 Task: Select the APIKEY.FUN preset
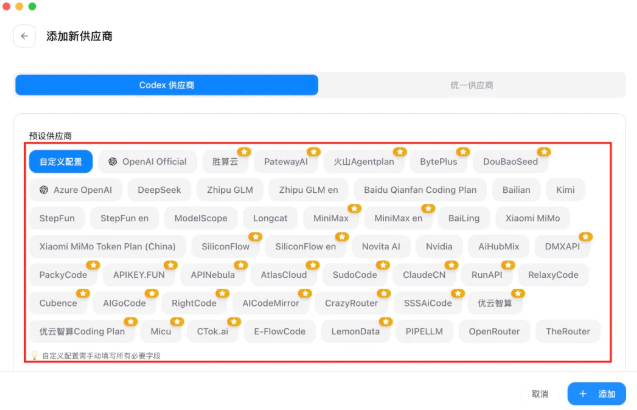click(x=139, y=275)
